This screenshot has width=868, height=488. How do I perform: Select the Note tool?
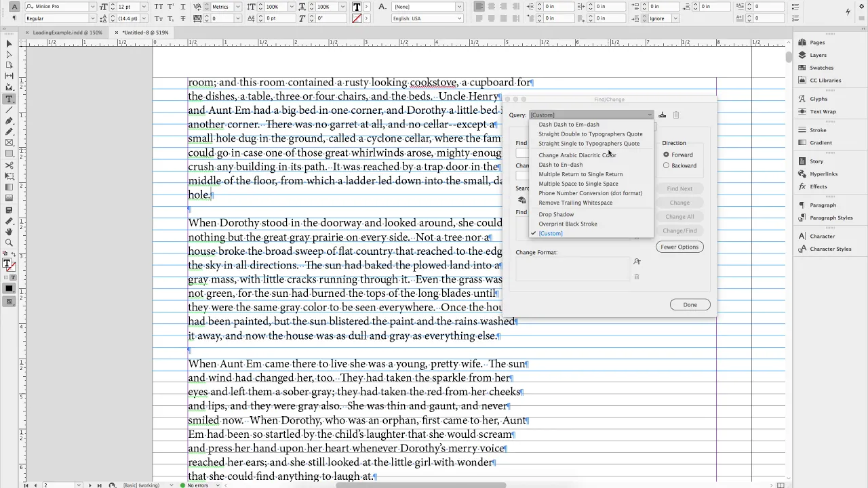(9, 210)
